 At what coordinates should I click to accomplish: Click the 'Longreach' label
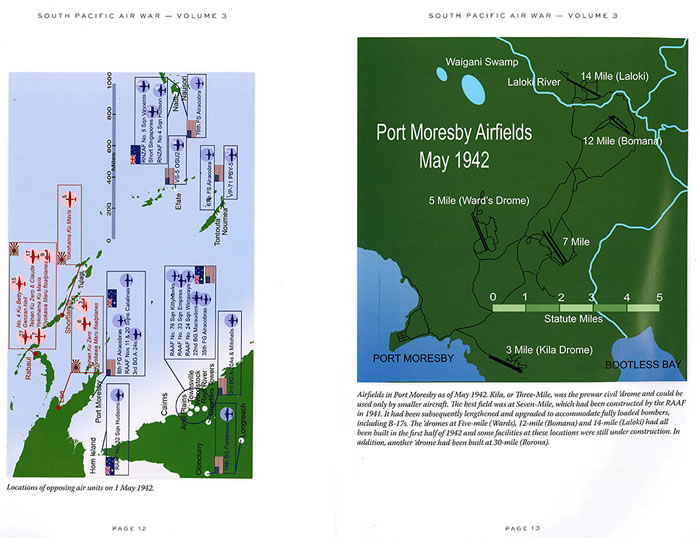243,420
